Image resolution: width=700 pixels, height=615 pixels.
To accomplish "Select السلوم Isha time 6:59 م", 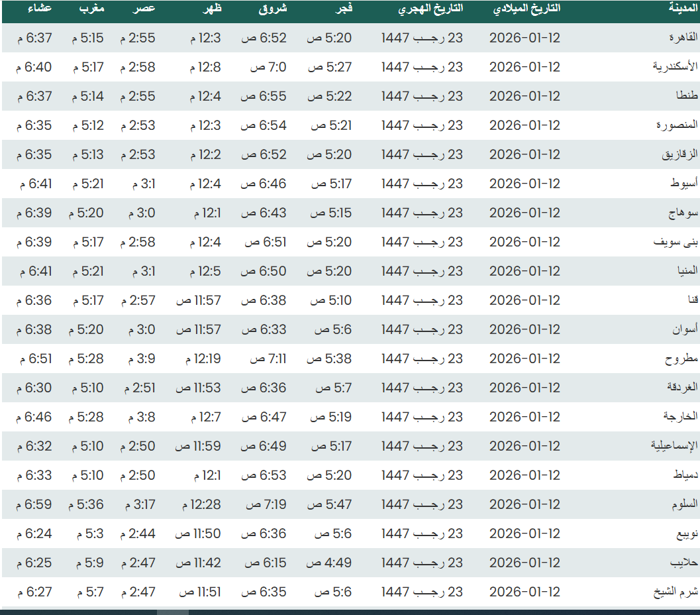I will coord(34,505).
